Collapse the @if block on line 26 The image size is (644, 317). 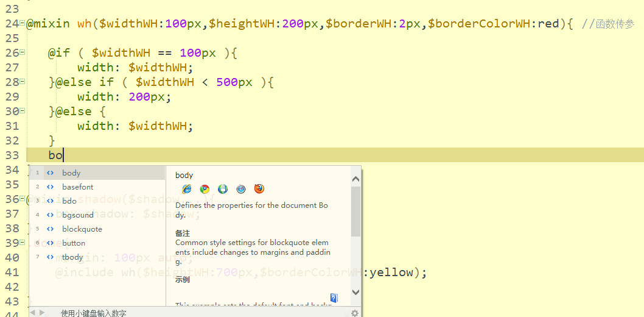coord(22,53)
